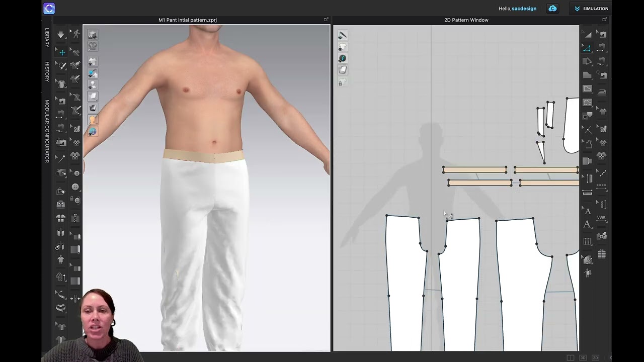This screenshot has height=362, width=644.
Task: Pop out the 3D garment window
Action: point(326,20)
